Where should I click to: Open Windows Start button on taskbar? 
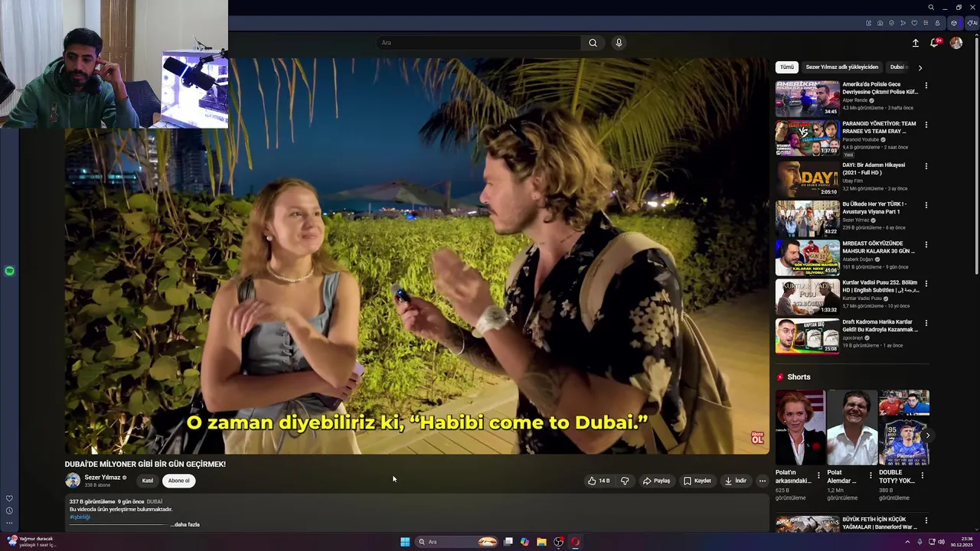(x=405, y=542)
